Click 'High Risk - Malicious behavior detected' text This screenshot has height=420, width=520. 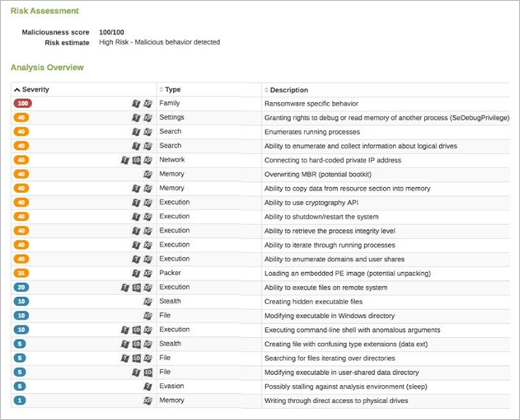159,42
